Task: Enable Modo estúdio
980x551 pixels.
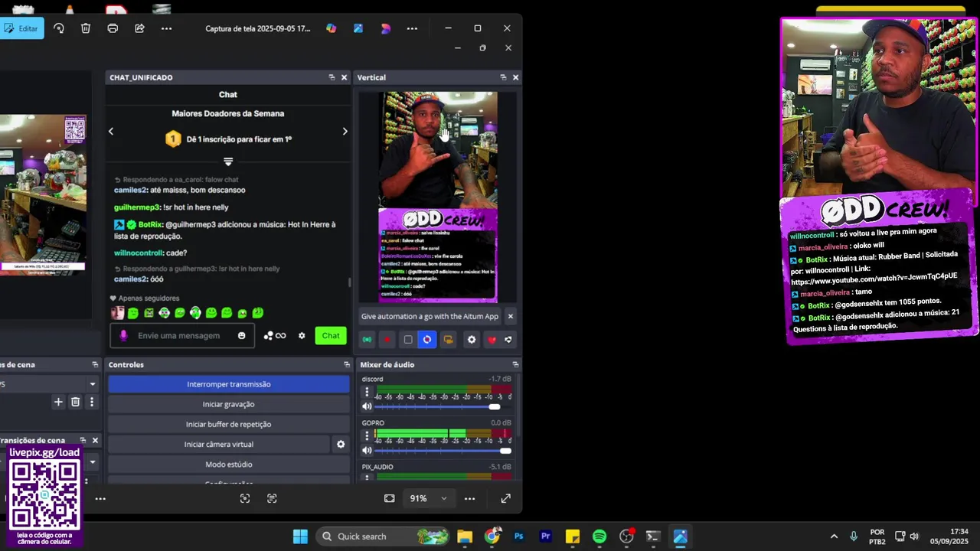Action: [229, 465]
